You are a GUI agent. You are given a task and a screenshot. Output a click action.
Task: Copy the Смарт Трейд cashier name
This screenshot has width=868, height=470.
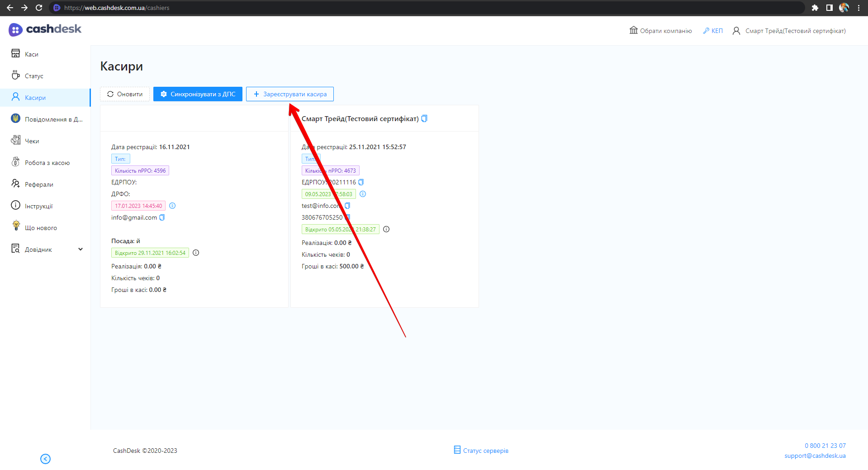click(x=424, y=118)
